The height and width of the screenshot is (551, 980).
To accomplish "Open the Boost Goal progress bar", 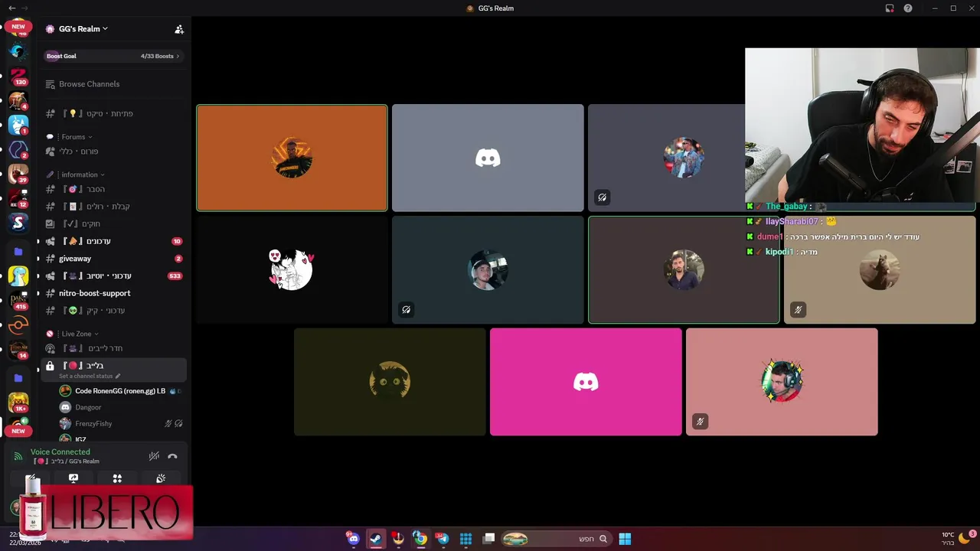I will (x=113, y=56).
